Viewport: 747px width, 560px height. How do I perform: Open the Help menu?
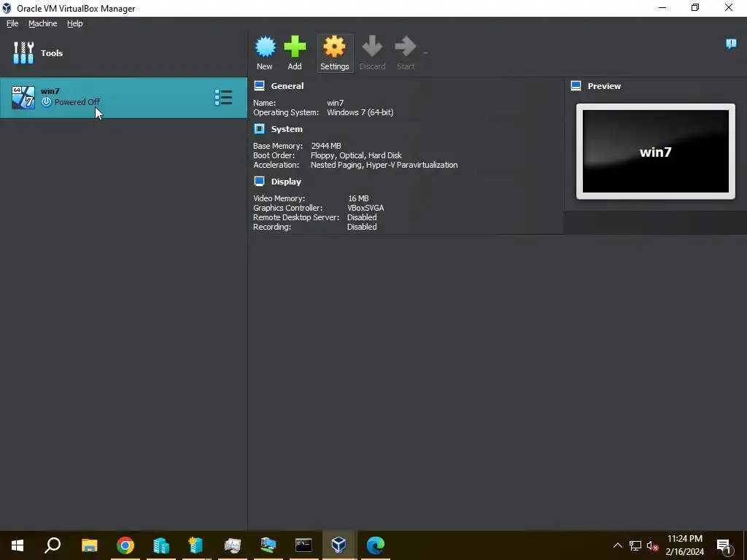[x=75, y=23]
